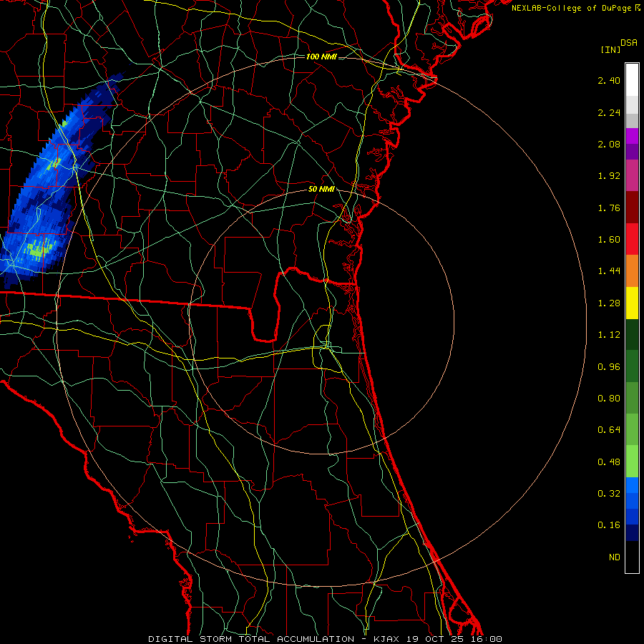Screen dimensions: 644x644
Task: Click the bright red swatch near 1.60
Action: (x=632, y=239)
